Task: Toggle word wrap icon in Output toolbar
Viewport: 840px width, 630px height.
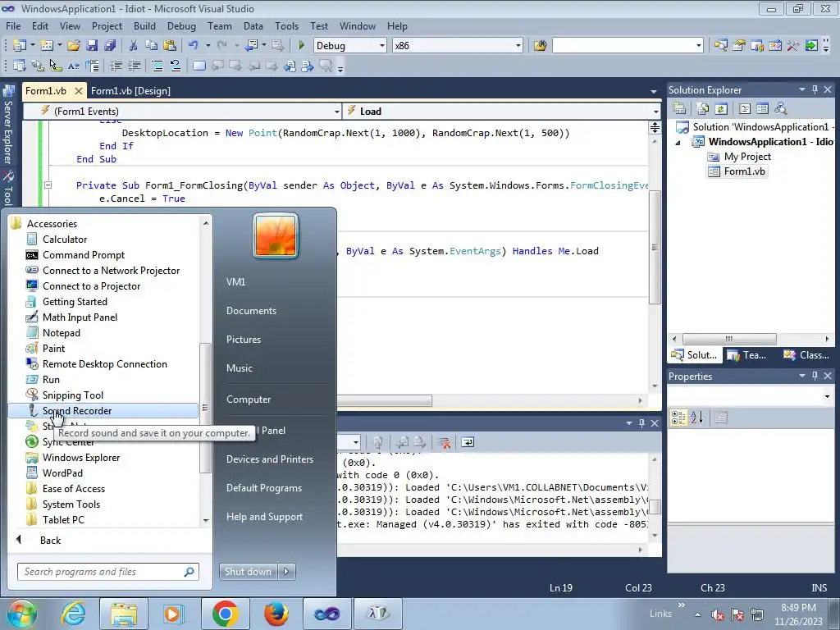Action: 468,442
